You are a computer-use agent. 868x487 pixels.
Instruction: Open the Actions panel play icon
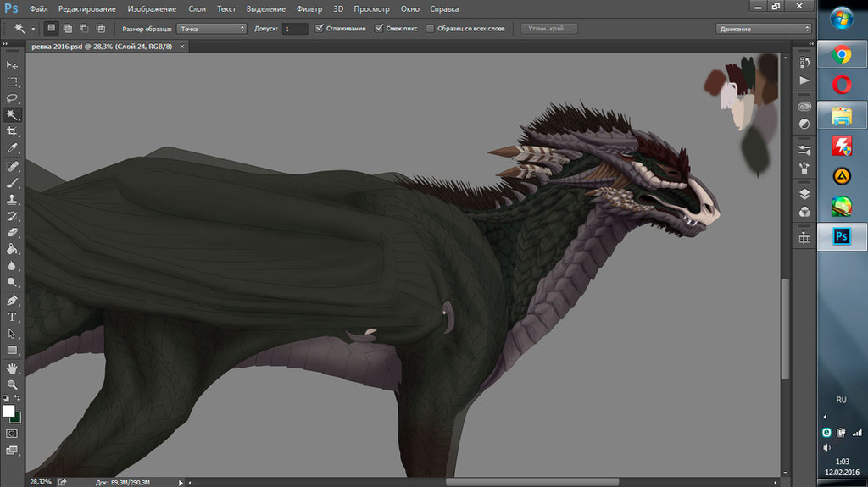coord(804,80)
